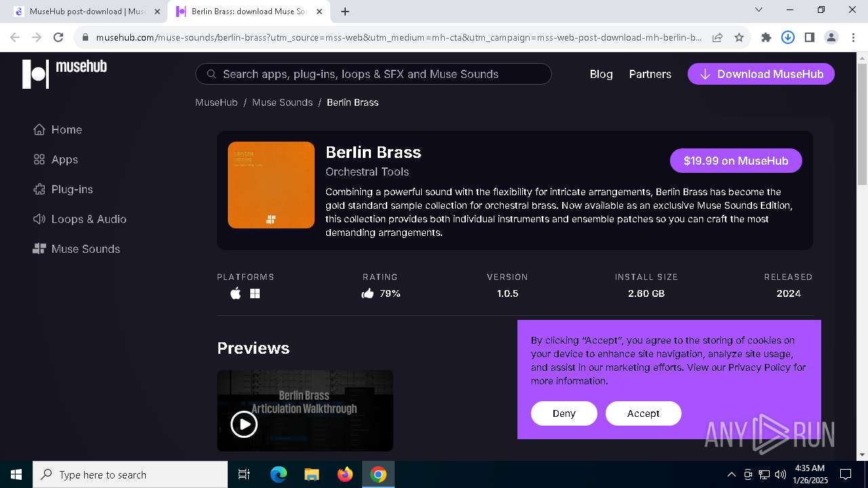Open File Explorer from taskbar
The height and width of the screenshot is (488, 868).
click(312, 474)
